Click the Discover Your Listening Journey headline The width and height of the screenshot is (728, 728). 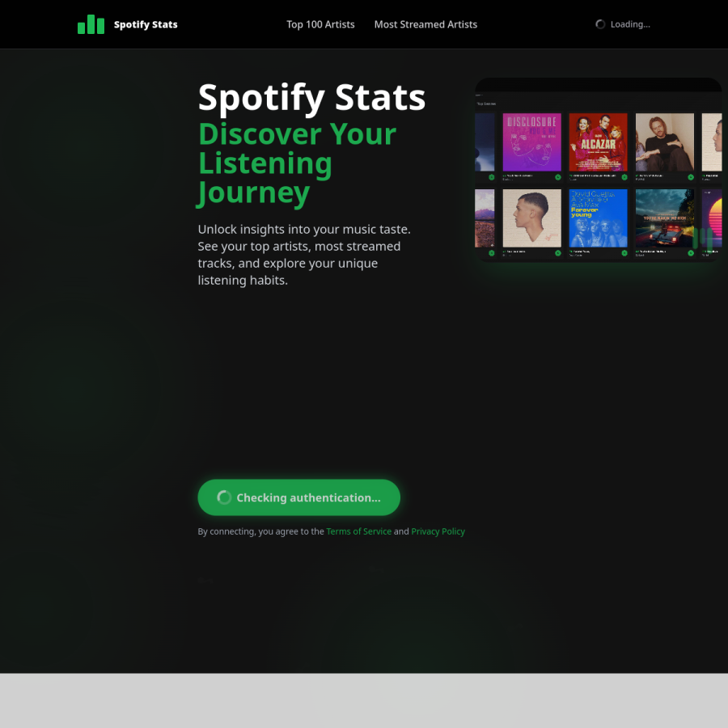(x=297, y=163)
